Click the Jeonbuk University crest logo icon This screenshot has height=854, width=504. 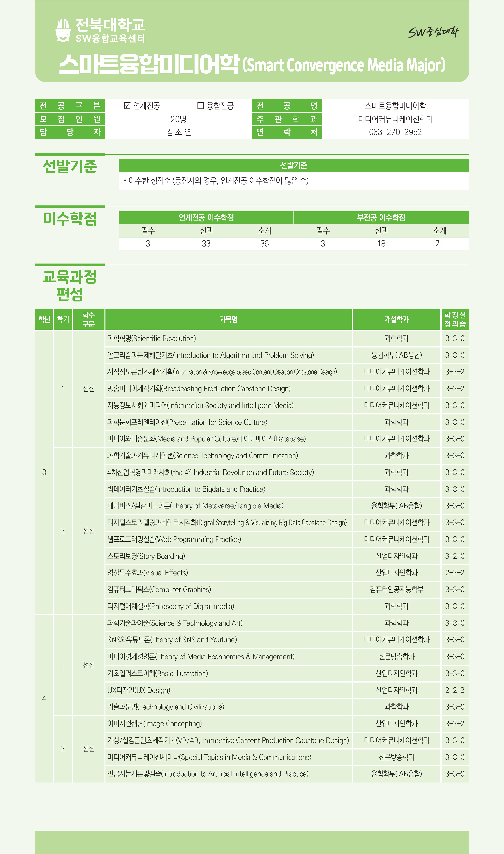[x=63, y=31]
